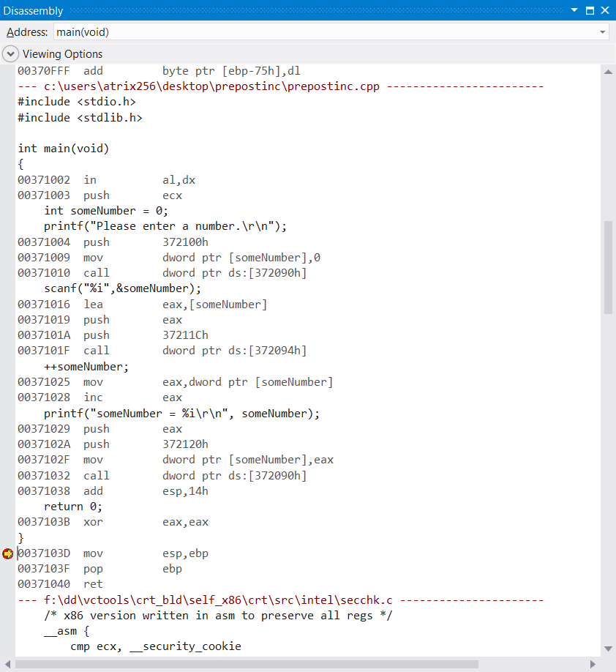
Task: Click the Disassembly title tab text
Action: coord(33,11)
